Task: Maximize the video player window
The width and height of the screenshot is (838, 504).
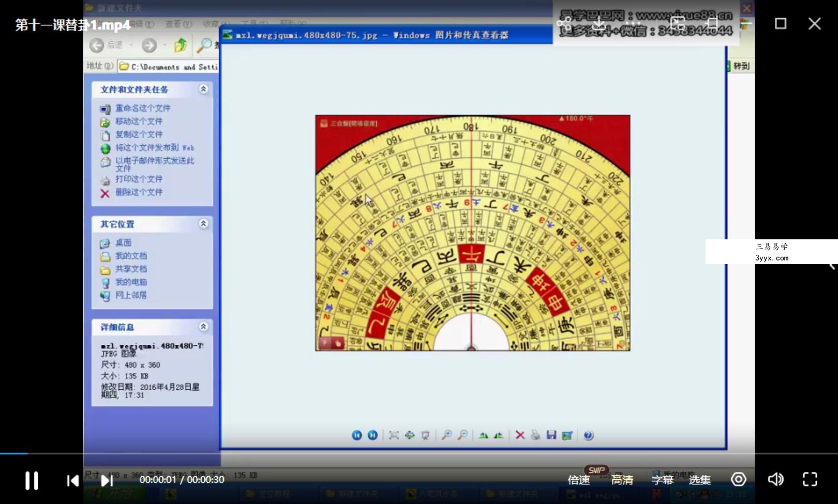Action: pyautogui.click(x=781, y=23)
